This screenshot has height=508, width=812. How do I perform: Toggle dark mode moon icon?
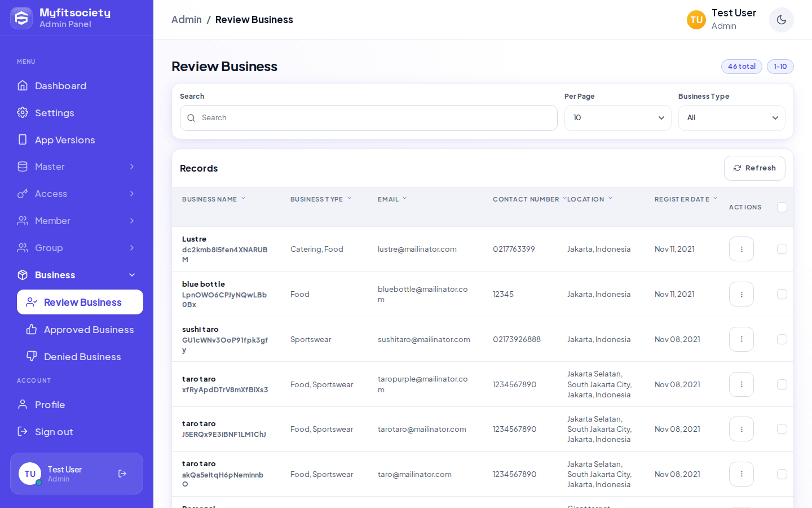[x=782, y=20]
